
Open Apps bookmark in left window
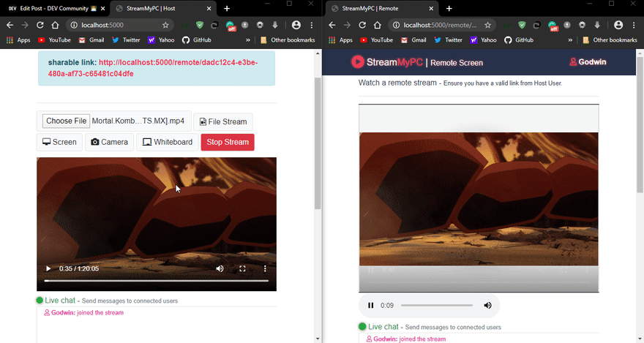pos(18,39)
